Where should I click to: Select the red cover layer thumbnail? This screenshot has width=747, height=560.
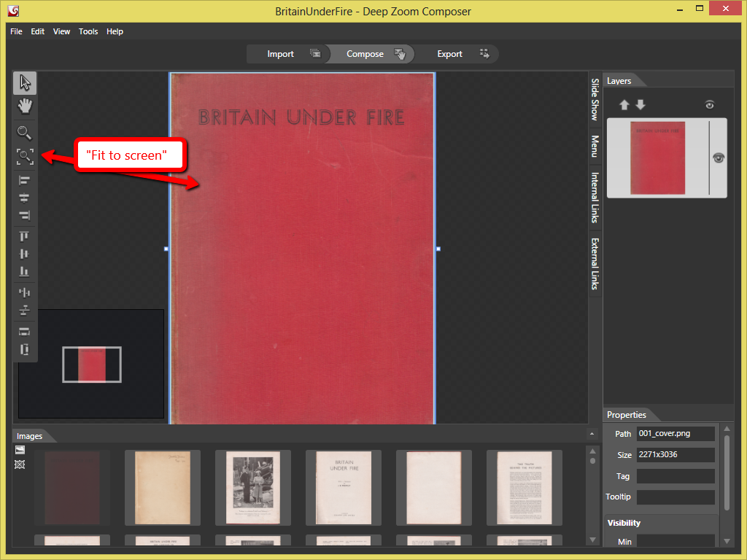(657, 158)
